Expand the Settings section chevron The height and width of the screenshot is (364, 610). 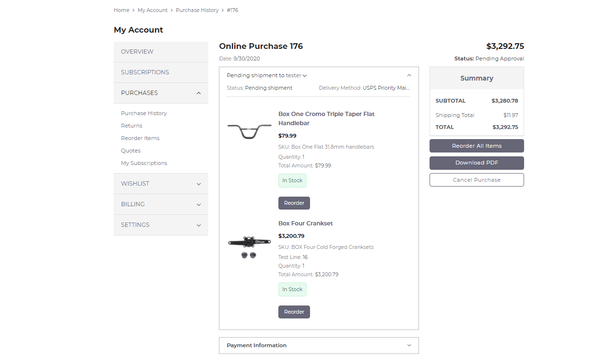click(199, 225)
